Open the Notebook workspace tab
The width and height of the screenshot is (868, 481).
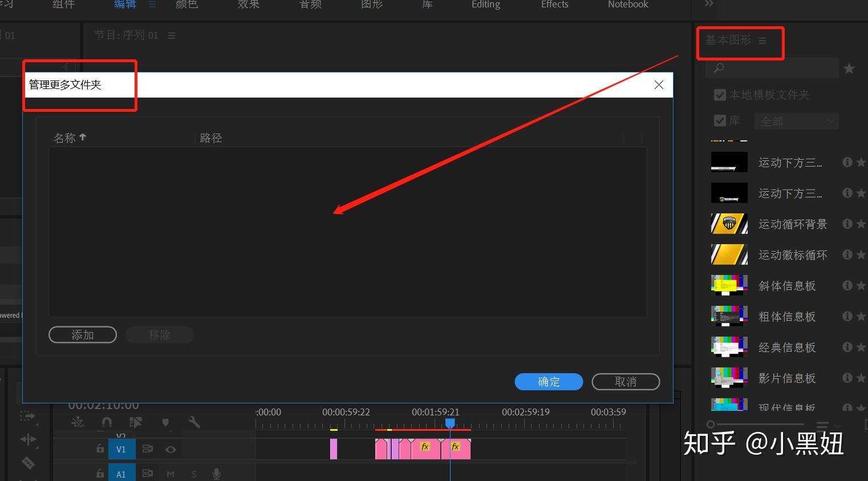628,5
